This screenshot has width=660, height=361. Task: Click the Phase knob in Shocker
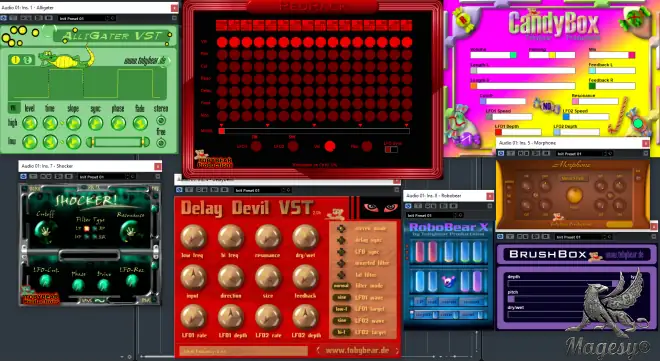(x=78, y=285)
